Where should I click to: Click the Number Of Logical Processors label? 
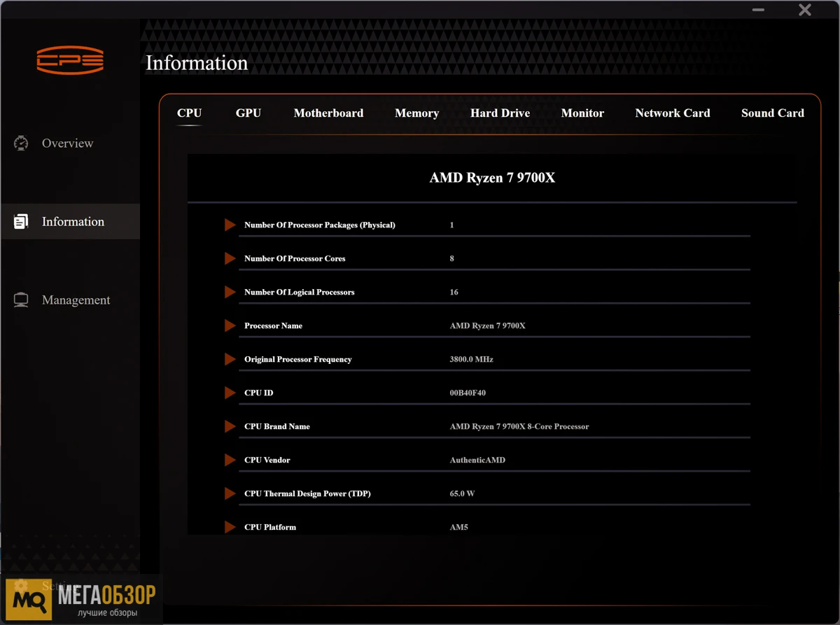coord(300,293)
